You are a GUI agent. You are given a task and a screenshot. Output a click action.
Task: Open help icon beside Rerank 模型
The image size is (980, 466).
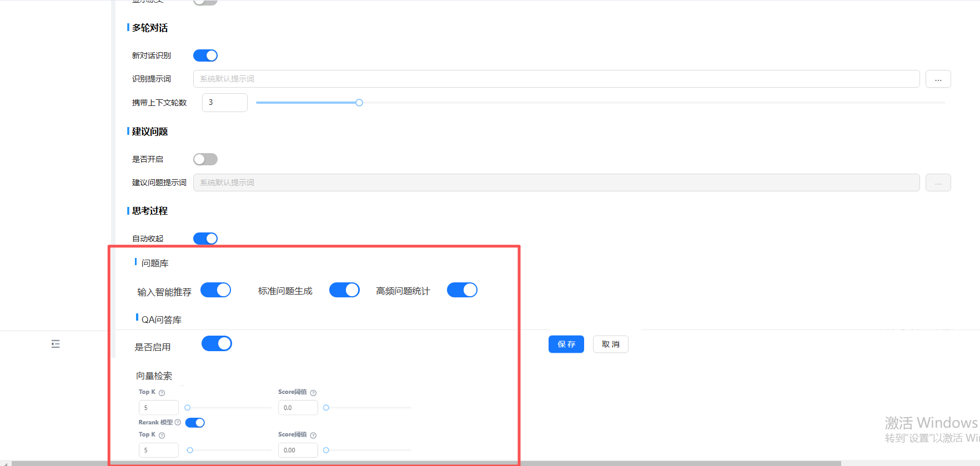[x=178, y=422]
